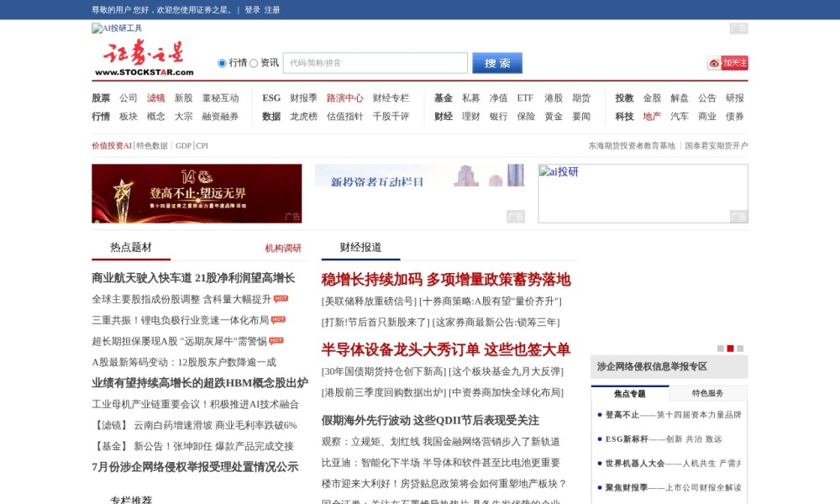Open 聚焦财报季 focus topic item
Viewport: 840px width, 504px height.
coord(673,487)
